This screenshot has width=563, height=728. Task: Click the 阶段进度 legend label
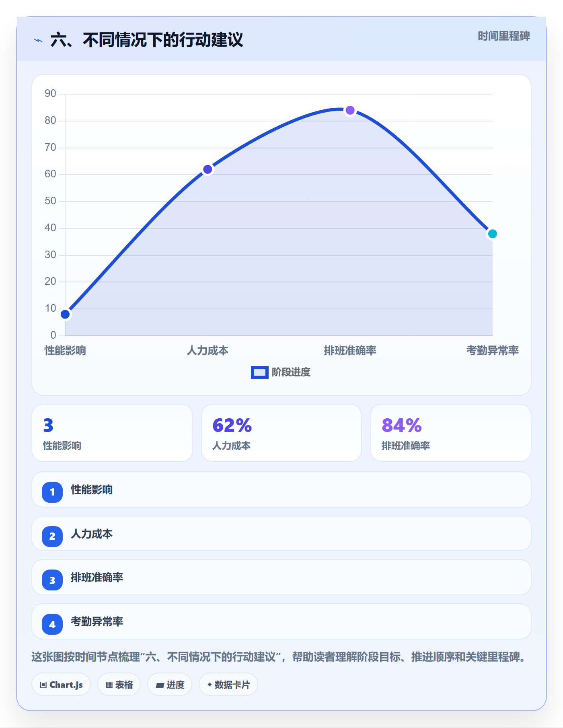tap(291, 372)
